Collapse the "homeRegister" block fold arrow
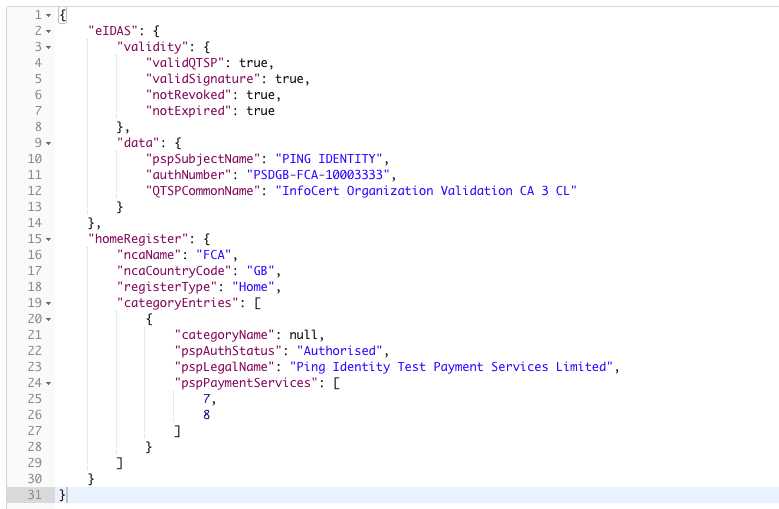The image size is (779, 509). pyautogui.click(x=49, y=239)
